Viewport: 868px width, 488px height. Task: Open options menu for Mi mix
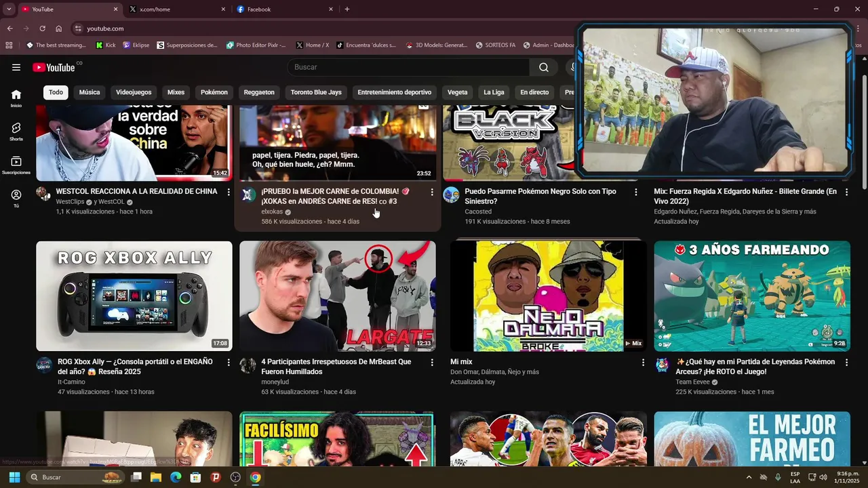[643, 363]
